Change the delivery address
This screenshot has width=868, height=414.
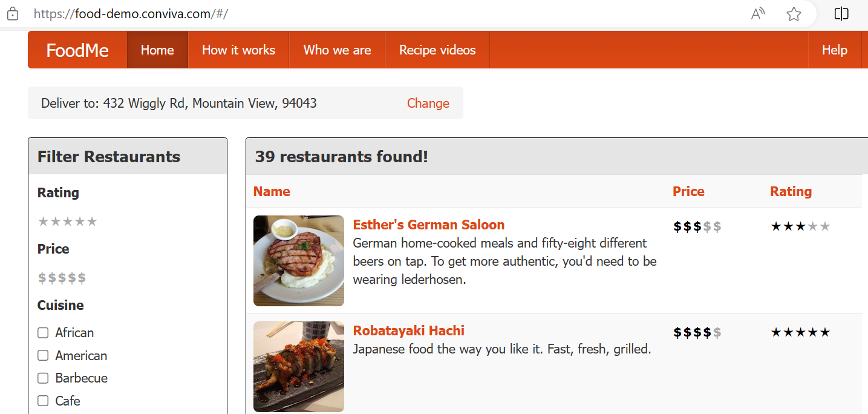click(428, 103)
